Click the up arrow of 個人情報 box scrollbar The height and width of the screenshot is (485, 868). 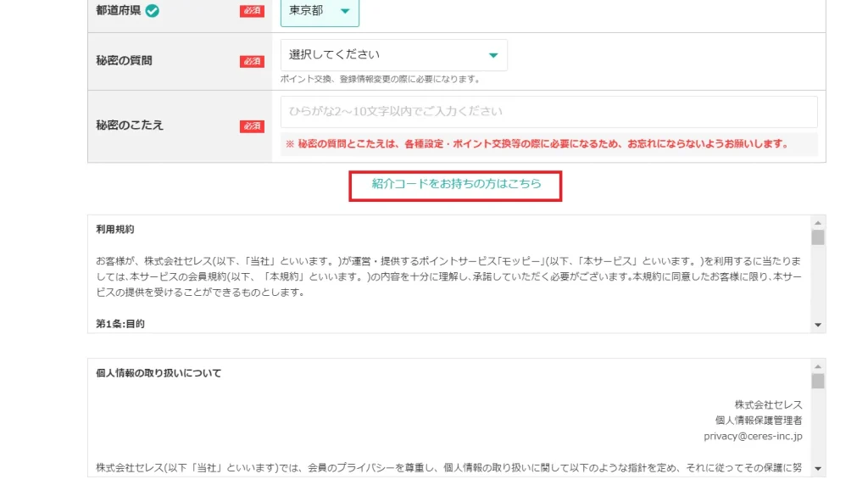point(818,365)
